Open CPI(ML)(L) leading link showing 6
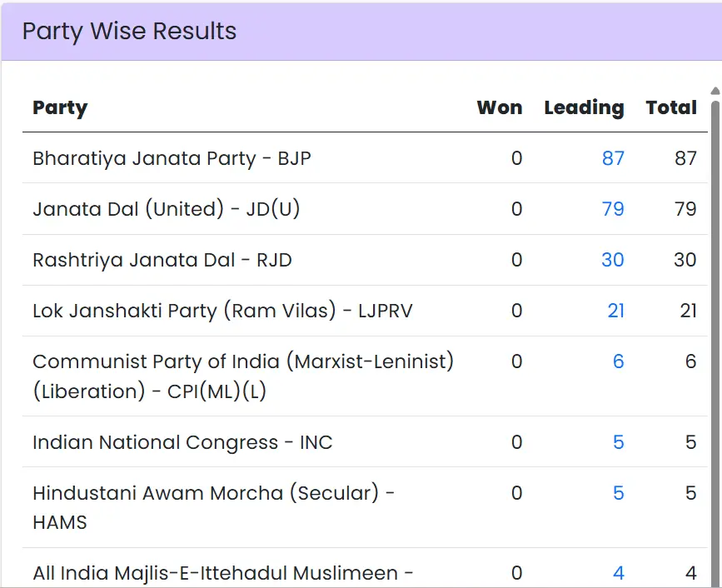Screen dimensions: 722x588 pyautogui.click(x=618, y=361)
